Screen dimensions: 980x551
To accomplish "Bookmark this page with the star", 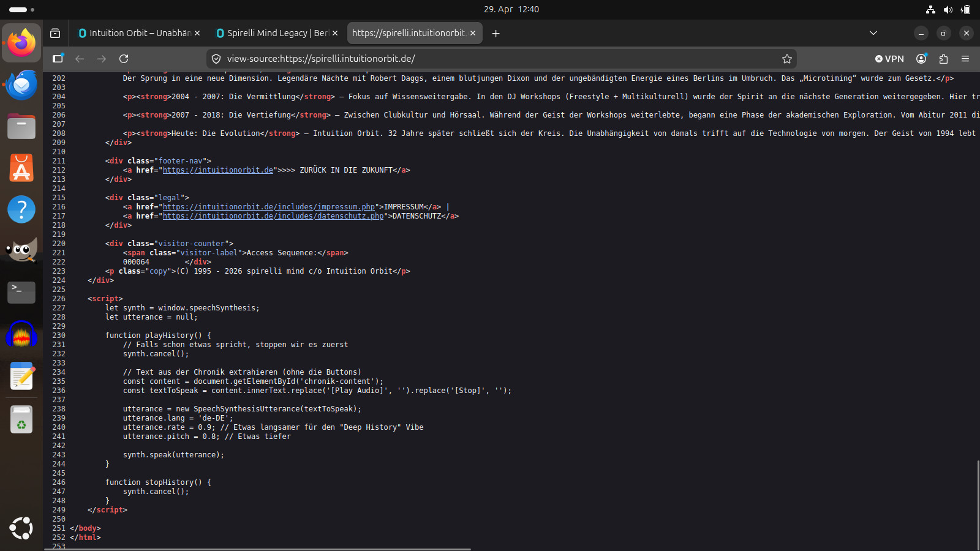I will tap(787, 59).
